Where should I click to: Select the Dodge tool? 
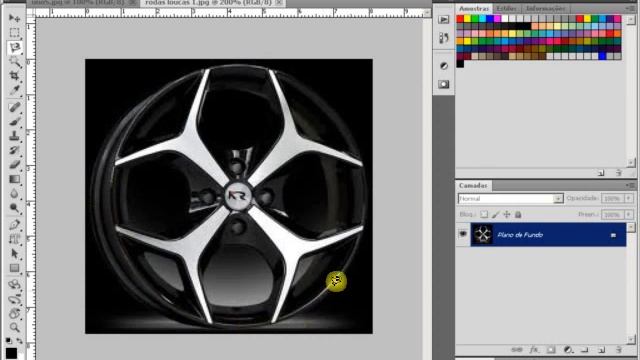pyautogui.click(x=14, y=208)
